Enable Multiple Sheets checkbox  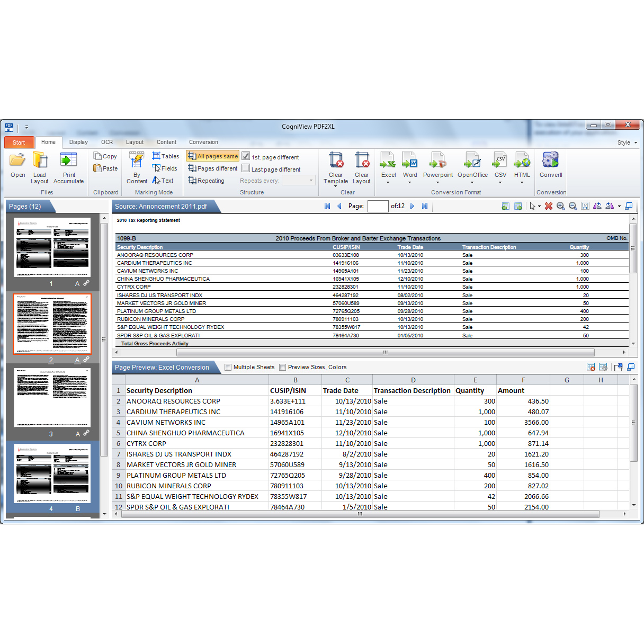[x=228, y=367]
